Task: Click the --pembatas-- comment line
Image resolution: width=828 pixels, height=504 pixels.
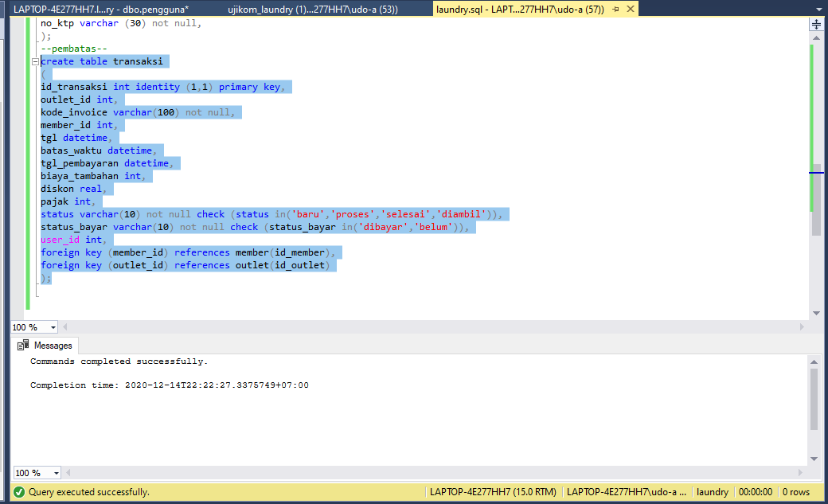Action: click(74, 49)
